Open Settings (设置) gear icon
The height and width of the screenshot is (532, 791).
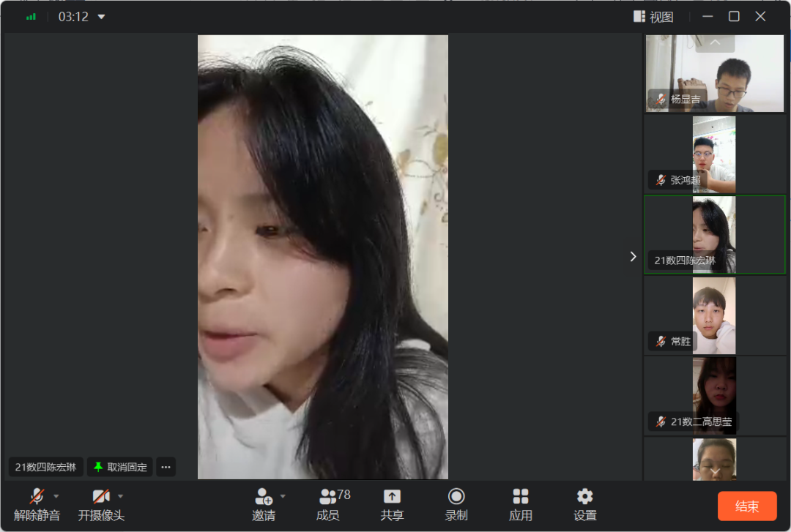click(x=584, y=498)
